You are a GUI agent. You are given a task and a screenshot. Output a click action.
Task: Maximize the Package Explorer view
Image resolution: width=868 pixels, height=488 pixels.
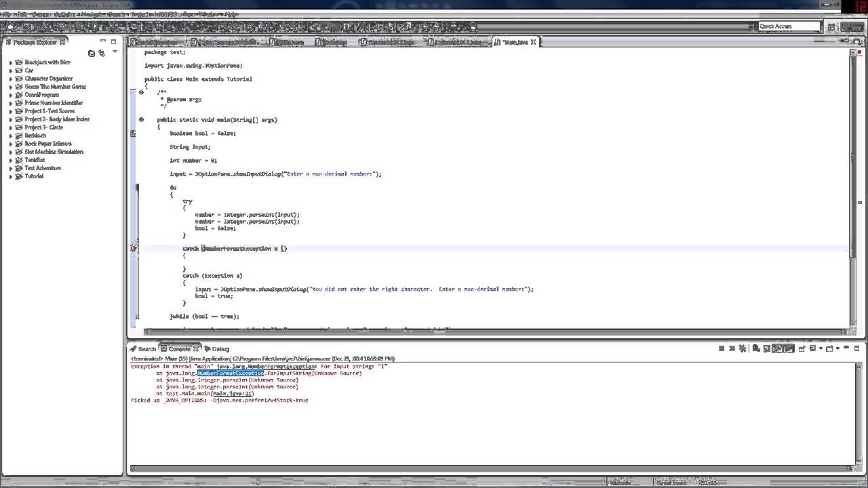coord(113,41)
